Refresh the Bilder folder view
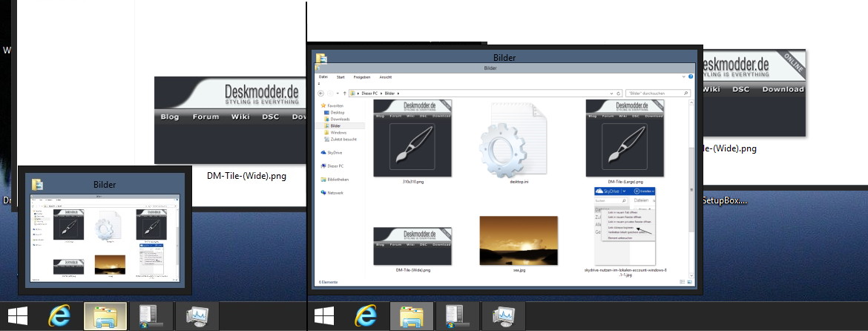 619,94
